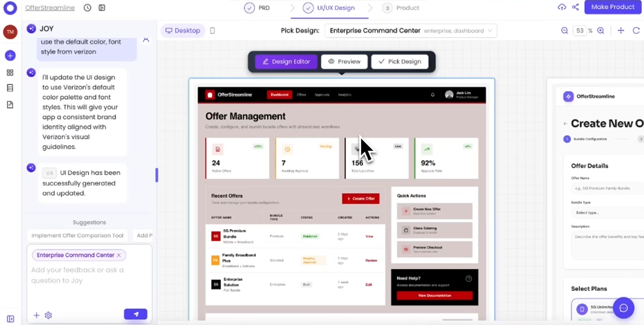Open the Design Editor
Screen dimensions: 644x325
click(286, 62)
